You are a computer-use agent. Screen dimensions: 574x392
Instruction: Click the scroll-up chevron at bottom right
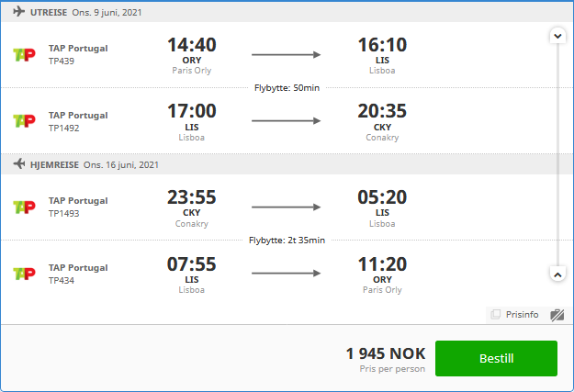pyautogui.click(x=557, y=274)
